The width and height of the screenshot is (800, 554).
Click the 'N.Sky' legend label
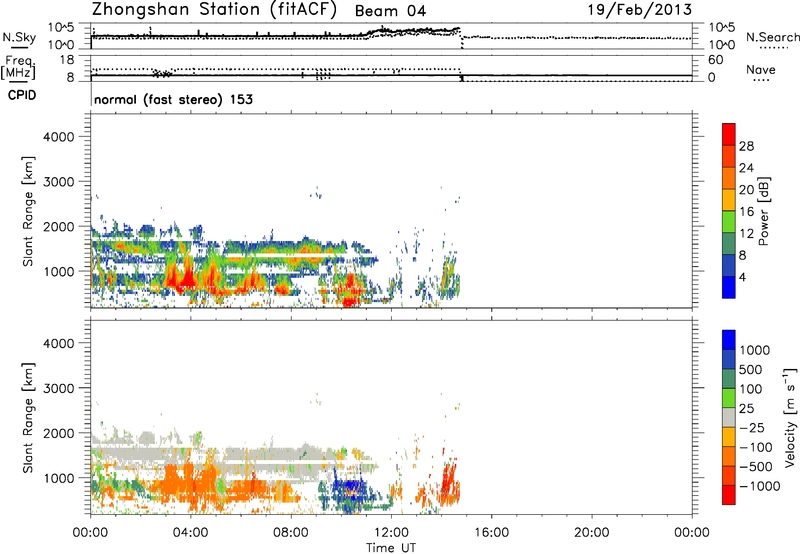tap(19, 37)
